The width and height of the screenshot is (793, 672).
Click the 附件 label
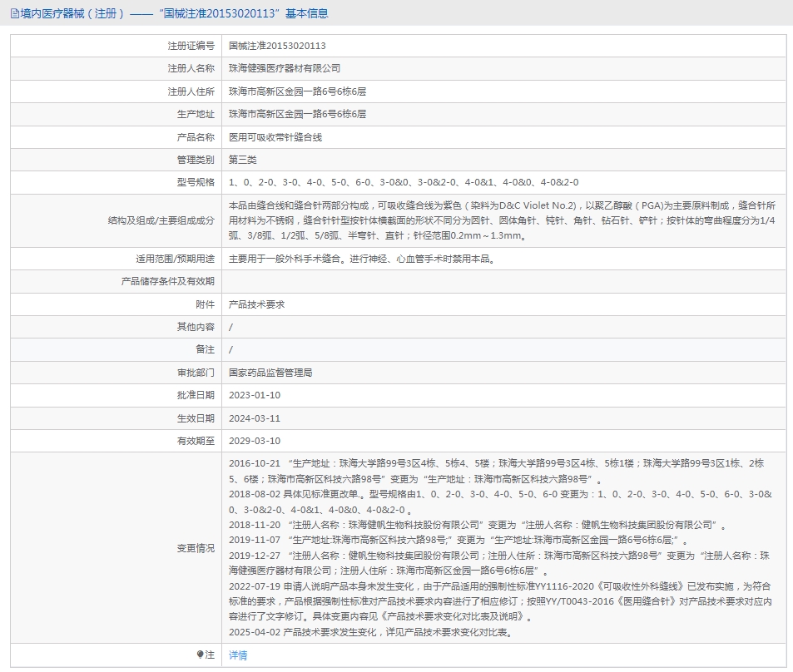[206, 304]
